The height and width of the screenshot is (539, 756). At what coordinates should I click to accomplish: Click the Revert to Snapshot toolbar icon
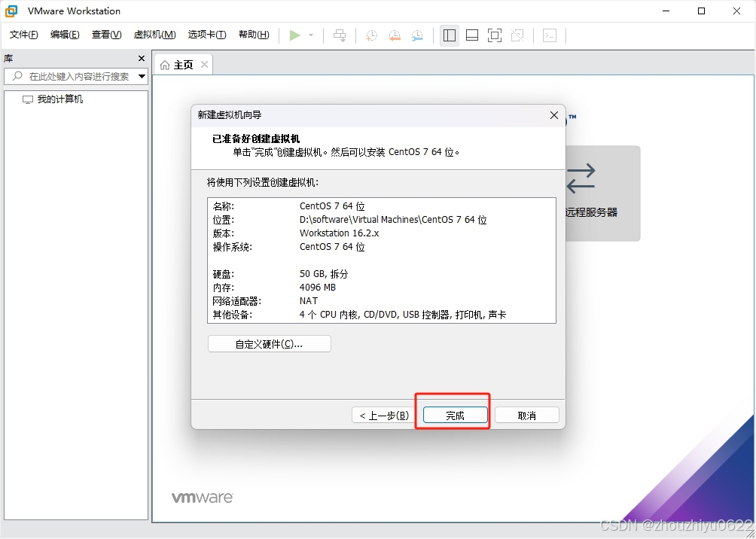pos(395,35)
